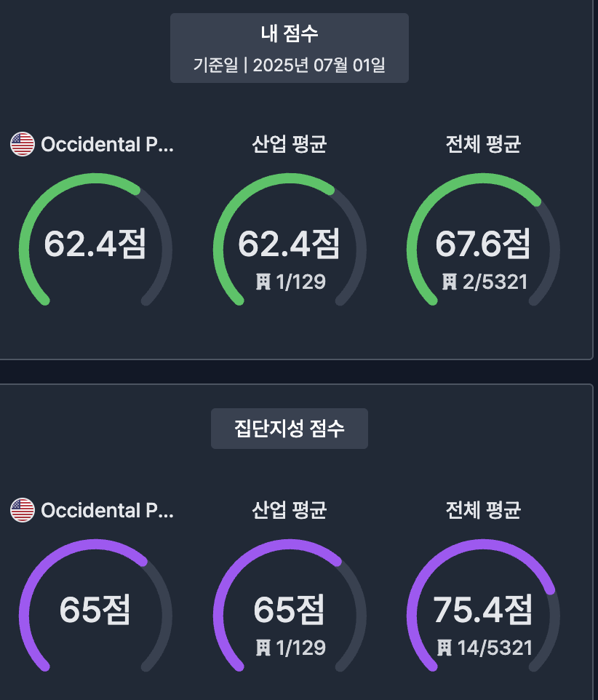Open Occidental P... company name in 내 점수 panel

pyautogui.click(x=108, y=144)
